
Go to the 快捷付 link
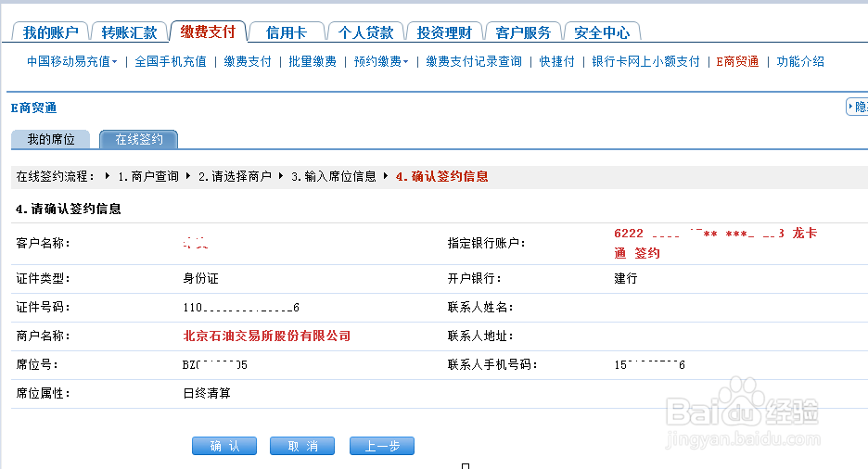(557, 61)
